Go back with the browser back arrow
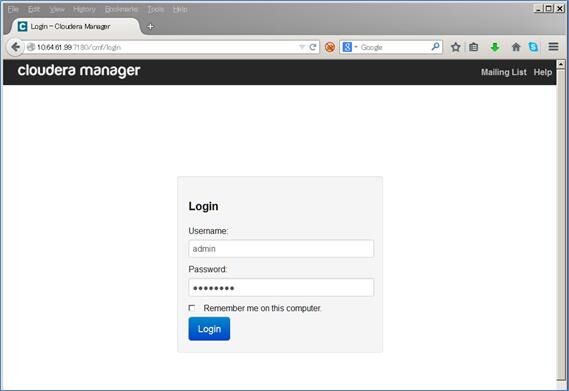The height and width of the screenshot is (391, 569). click(x=15, y=47)
